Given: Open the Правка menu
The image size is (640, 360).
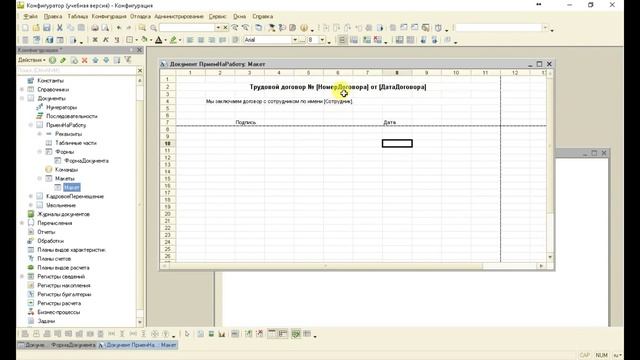Looking at the screenshot, I should point(53,16).
